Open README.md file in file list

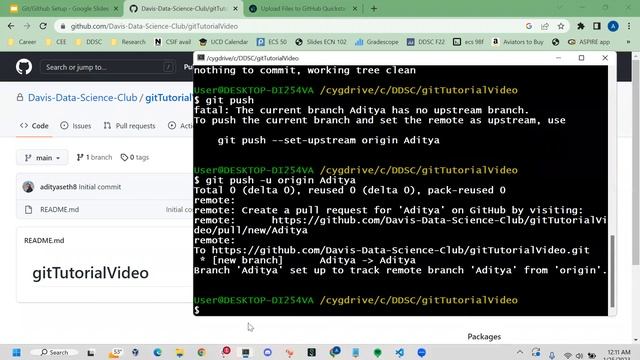tap(60, 209)
